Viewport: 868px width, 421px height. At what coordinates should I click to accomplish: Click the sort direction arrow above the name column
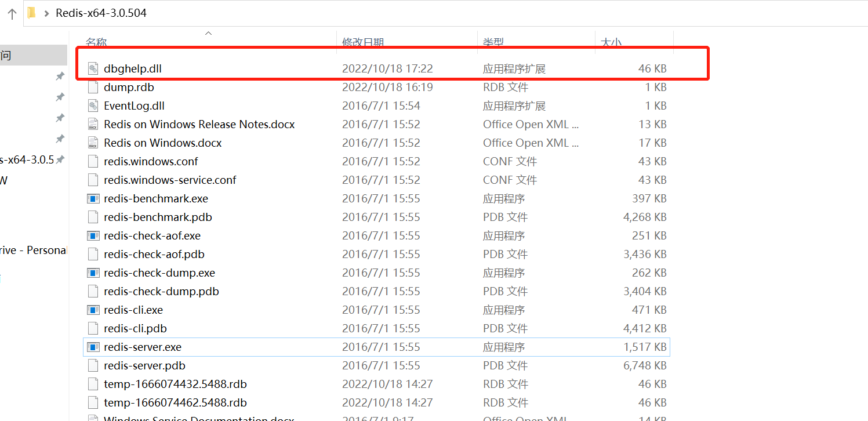[x=209, y=33]
